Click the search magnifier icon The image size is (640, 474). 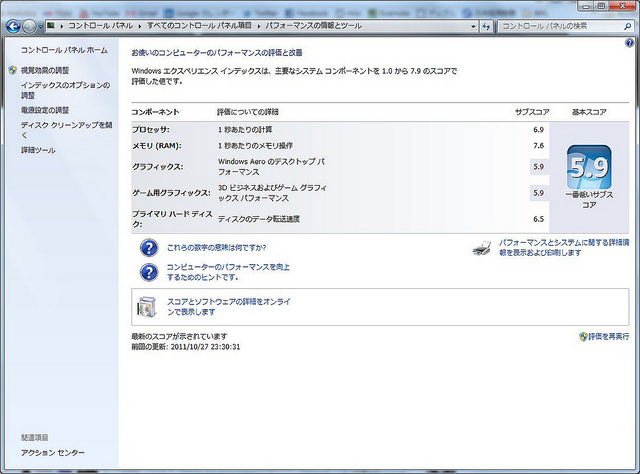(627, 27)
